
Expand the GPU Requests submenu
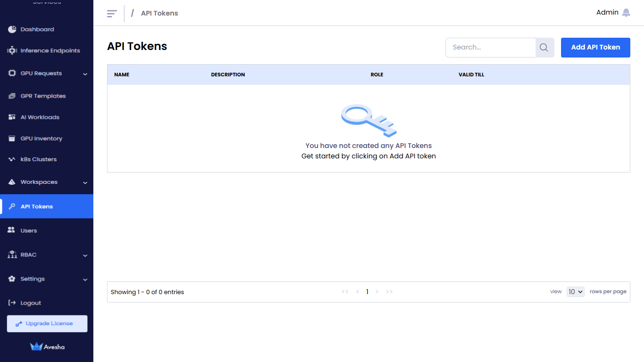[85, 74]
